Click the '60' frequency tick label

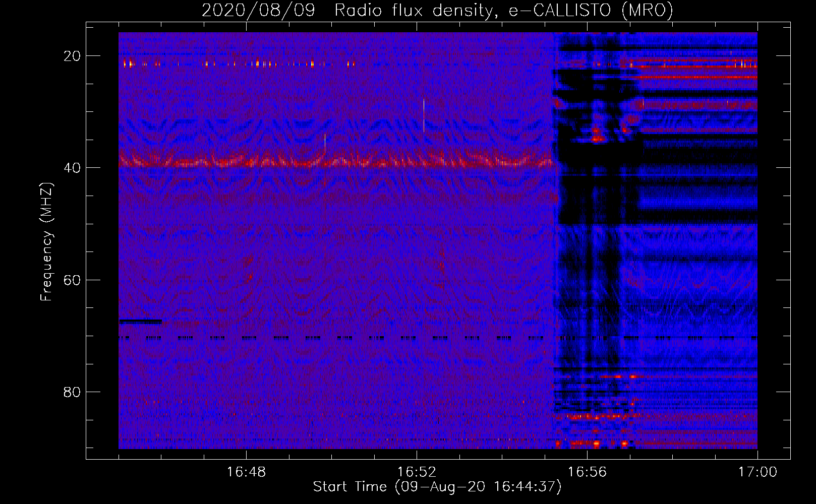click(72, 280)
